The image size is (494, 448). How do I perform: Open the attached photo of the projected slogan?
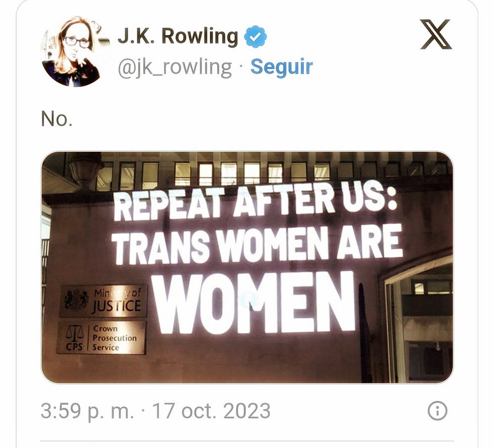click(x=247, y=268)
